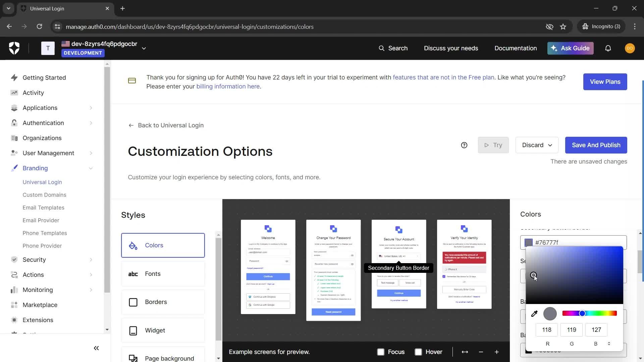Click the Applications layers icon

coord(14,108)
